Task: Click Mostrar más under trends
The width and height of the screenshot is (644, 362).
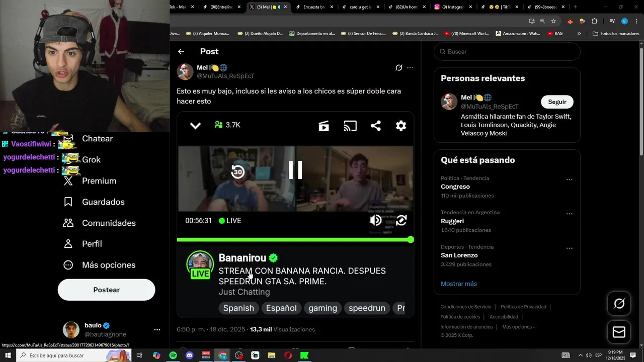Action: pyautogui.click(x=459, y=284)
